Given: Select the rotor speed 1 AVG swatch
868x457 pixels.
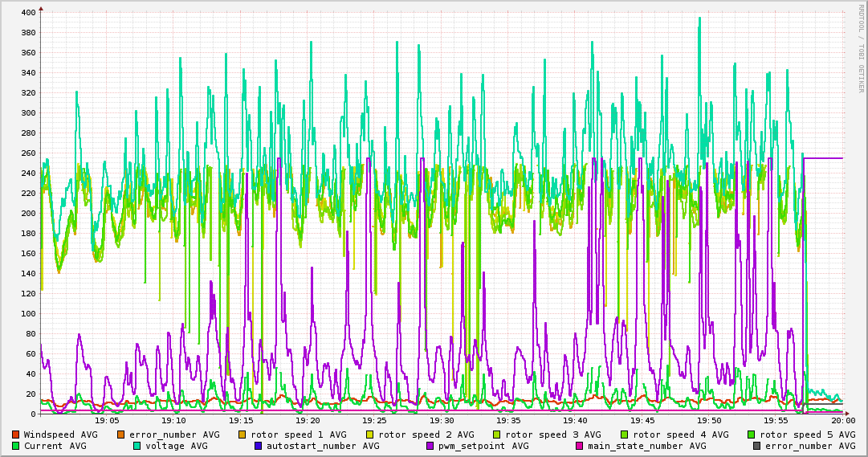Looking at the screenshot, I should pyautogui.click(x=243, y=435).
